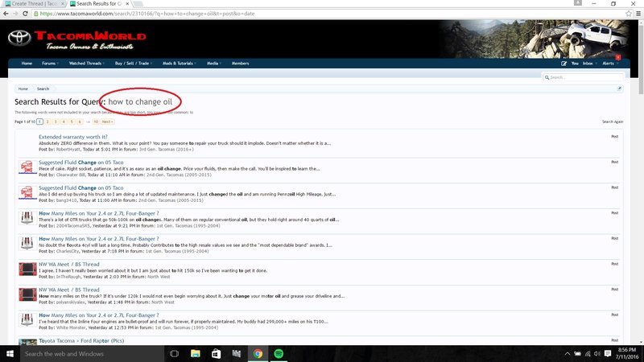Click the network icon in system tray
The width and height of the screenshot is (644, 362).
pos(588,353)
